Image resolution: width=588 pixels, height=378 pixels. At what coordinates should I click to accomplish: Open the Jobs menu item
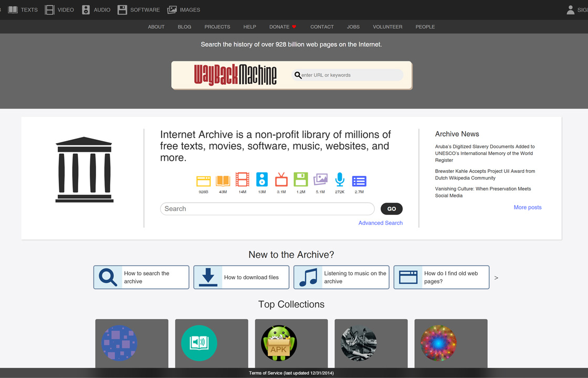point(353,27)
